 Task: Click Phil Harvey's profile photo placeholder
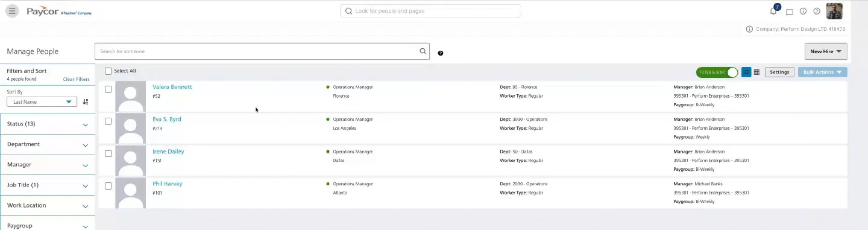pyautogui.click(x=130, y=193)
